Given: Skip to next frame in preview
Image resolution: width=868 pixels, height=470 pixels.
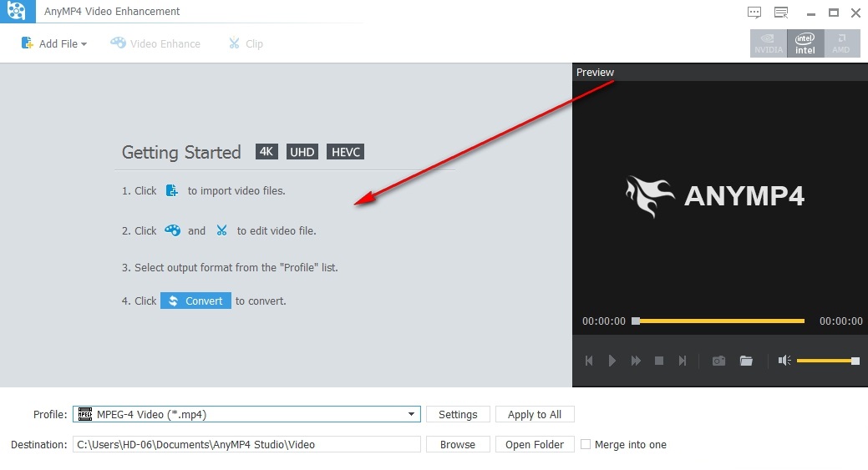Looking at the screenshot, I should pos(683,361).
